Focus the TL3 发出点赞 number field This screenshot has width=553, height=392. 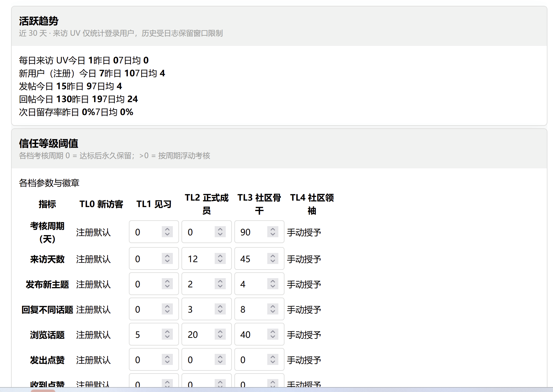tap(259, 359)
